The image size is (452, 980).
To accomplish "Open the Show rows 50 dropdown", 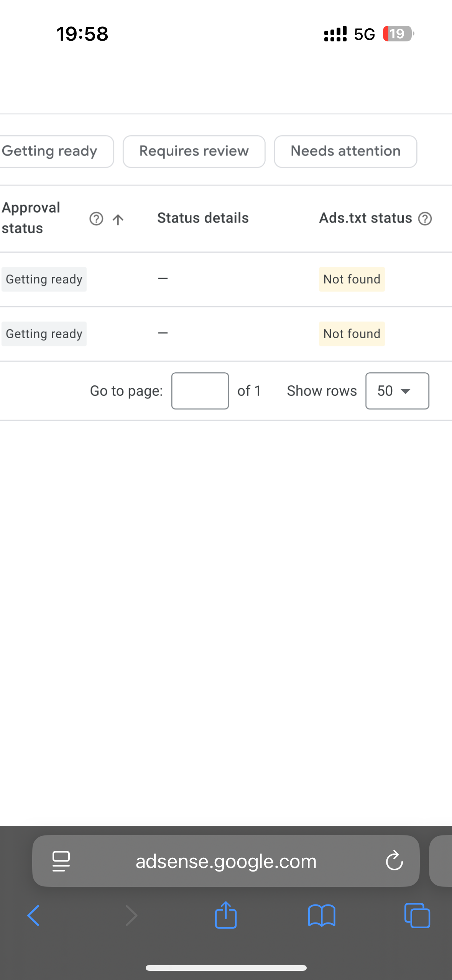I will pyautogui.click(x=397, y=391).
